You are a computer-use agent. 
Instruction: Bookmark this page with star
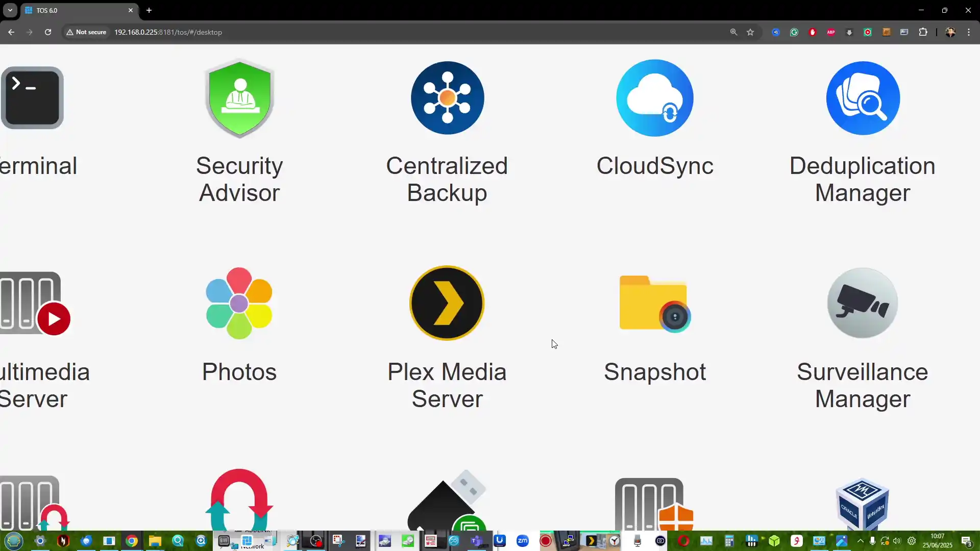pyautogui.click(x=750, y=32)
